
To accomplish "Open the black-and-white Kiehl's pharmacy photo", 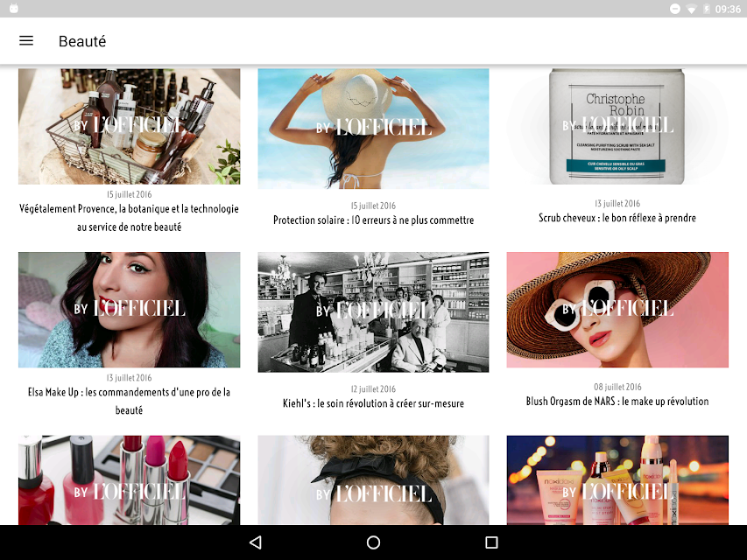I will (373, 311).
